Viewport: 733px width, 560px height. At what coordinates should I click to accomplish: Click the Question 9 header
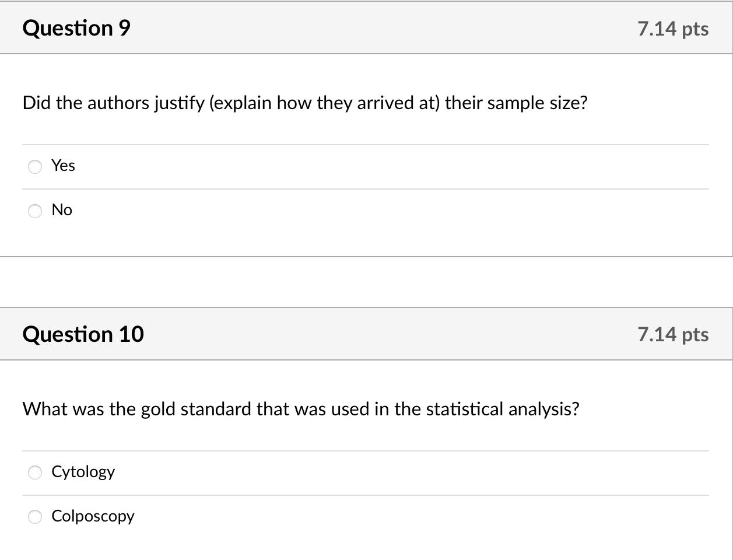(75, 27)
